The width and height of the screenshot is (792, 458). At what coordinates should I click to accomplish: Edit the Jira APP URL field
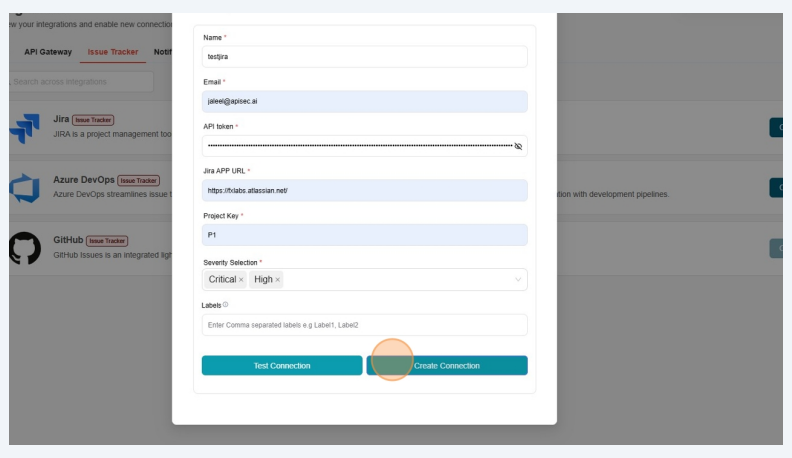click(x=364, y=190)
